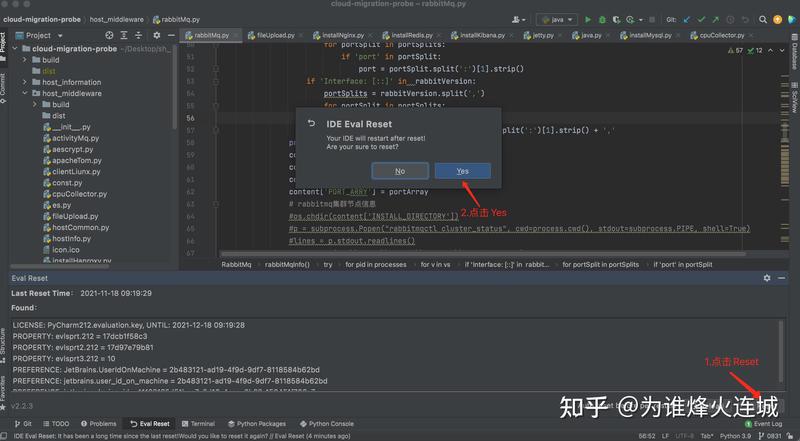
Task: Click the disabled stop icon in toolbar
Action: (x=652, y=19)
